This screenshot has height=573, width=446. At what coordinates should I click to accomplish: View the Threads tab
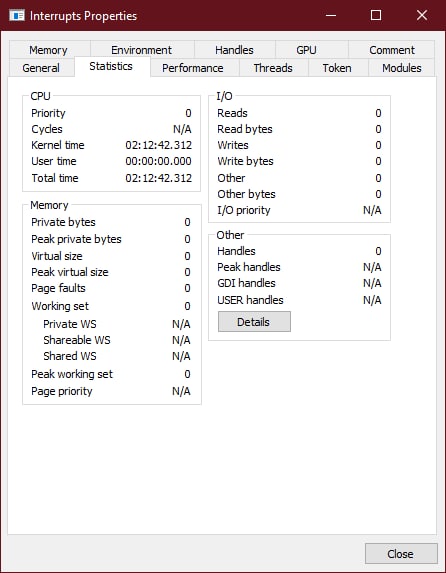(274, 68)
